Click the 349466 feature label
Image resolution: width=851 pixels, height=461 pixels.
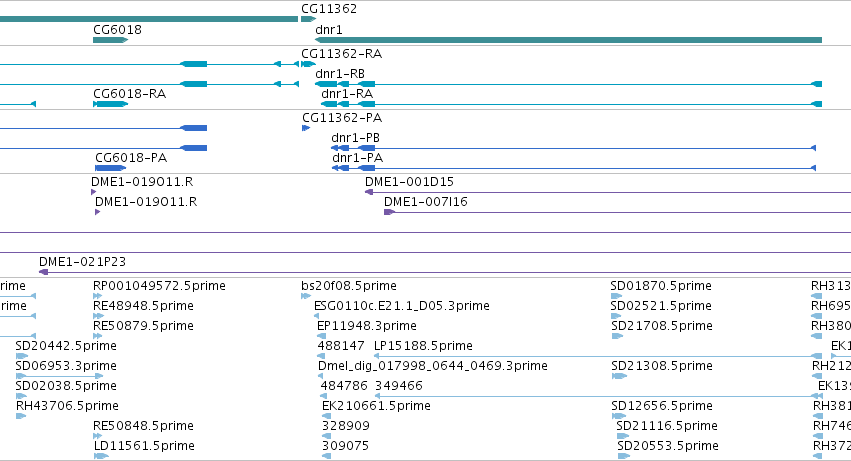point(399,386)
